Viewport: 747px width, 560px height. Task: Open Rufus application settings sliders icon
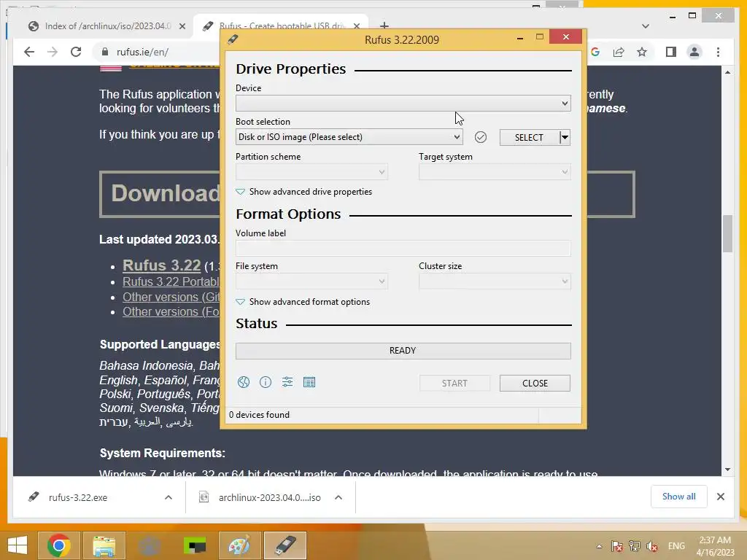287,382
